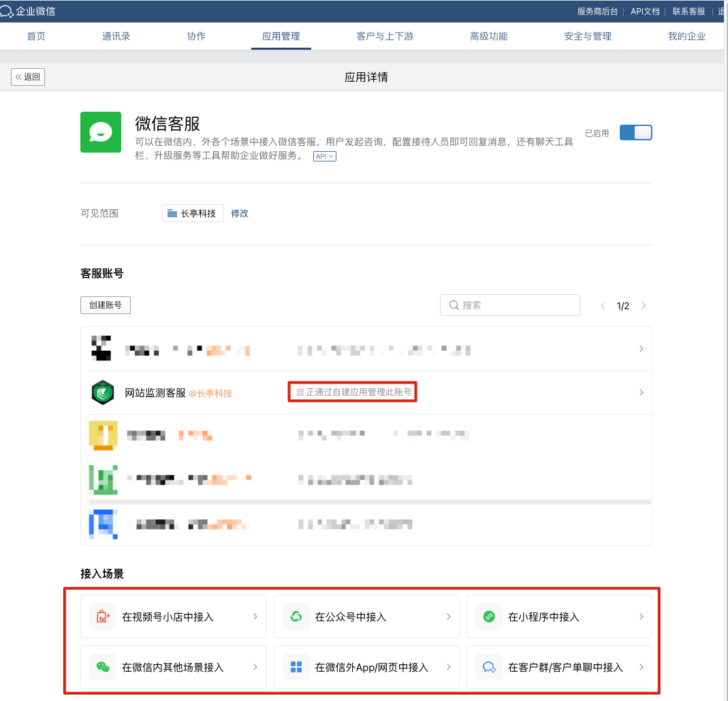Click the green 微信客服 app icon
This screenshot has height=701, width=728.
pyautogui.click(x=101, y=132)
